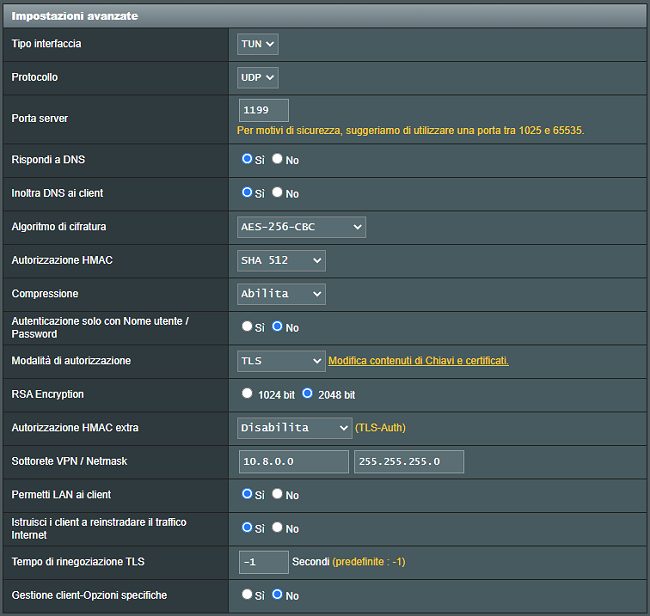Select Sì for username/password only authentication

coord(247,326)
